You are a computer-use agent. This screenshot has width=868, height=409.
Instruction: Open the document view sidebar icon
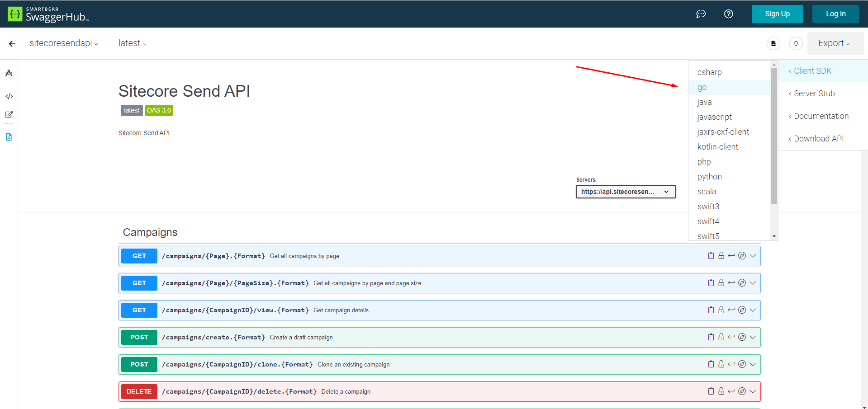[9, 137]
